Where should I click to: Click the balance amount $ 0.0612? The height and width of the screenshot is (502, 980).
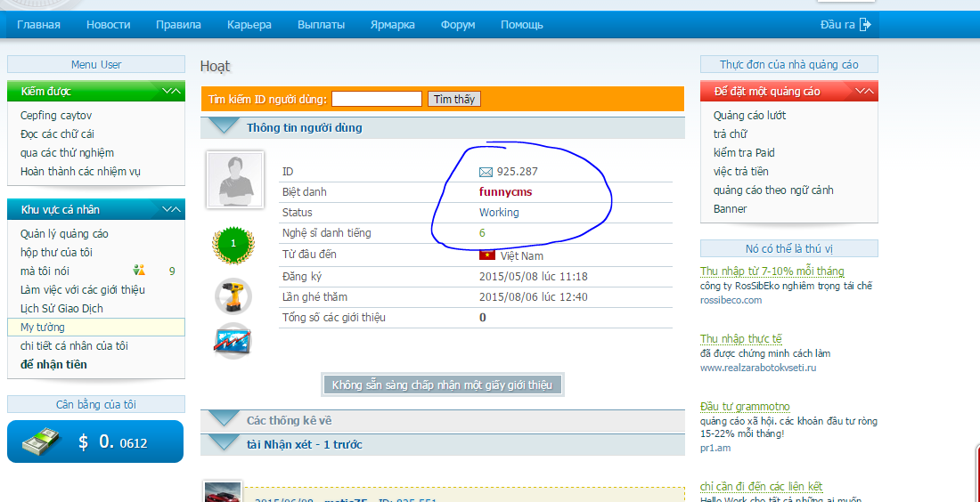pos(113,442)
